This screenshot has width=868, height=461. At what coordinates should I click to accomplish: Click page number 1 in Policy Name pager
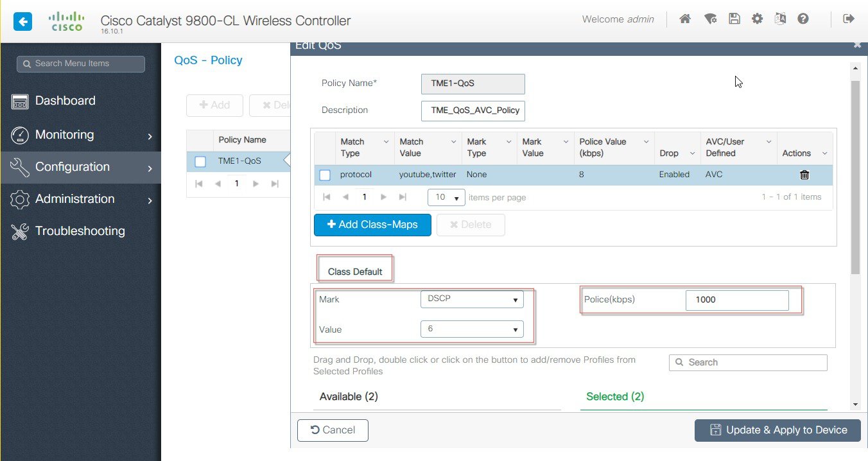(x=237, y=184)
